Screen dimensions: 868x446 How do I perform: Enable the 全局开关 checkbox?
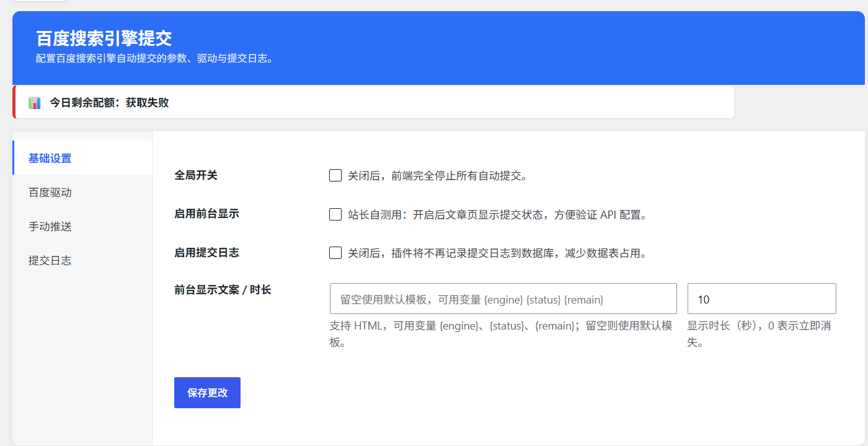[x=335, y=175]
